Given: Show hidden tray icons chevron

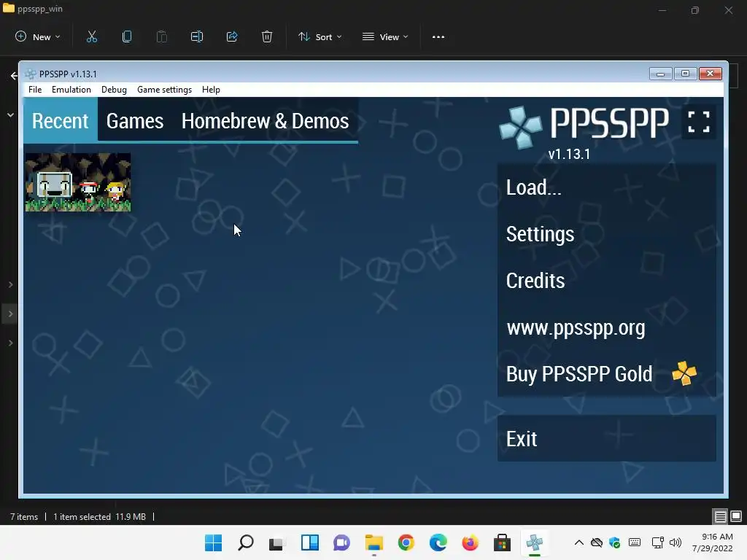Looking at the screenshot, I should 578,542.
